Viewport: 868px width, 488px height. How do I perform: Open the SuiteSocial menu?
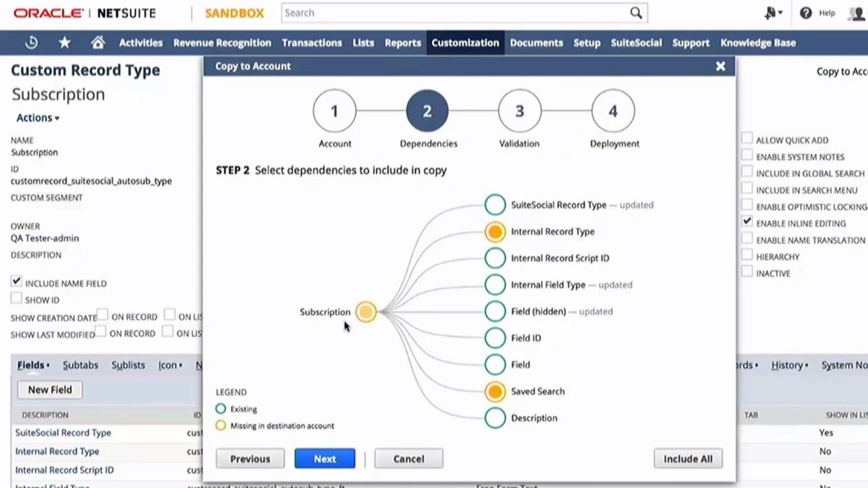click(x=636, y=43)
